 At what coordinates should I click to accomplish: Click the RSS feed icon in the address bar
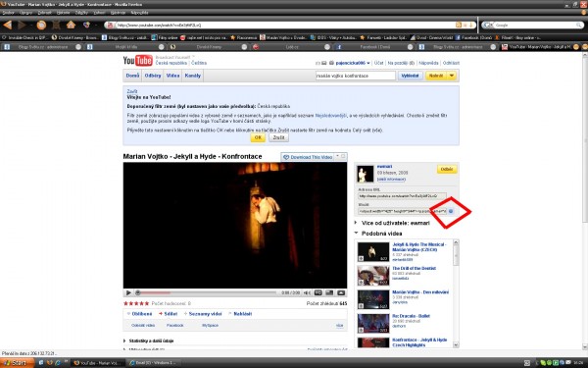pos(459,25)
